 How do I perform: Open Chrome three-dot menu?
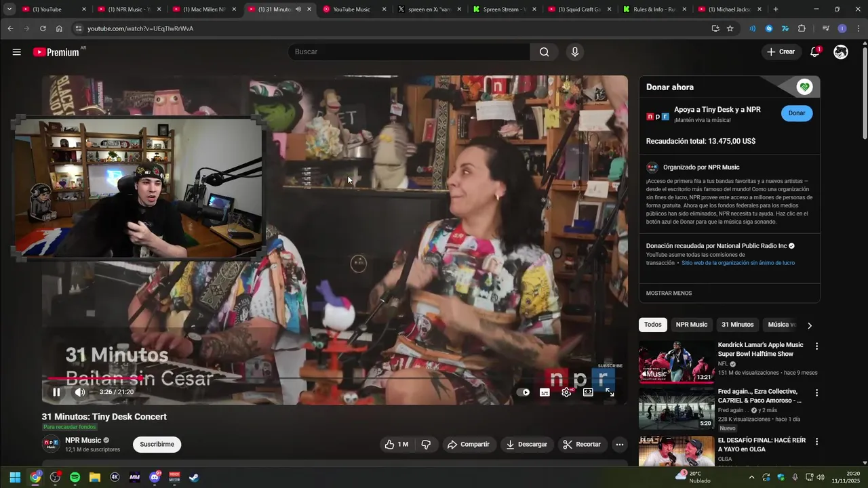coord(858,28)
